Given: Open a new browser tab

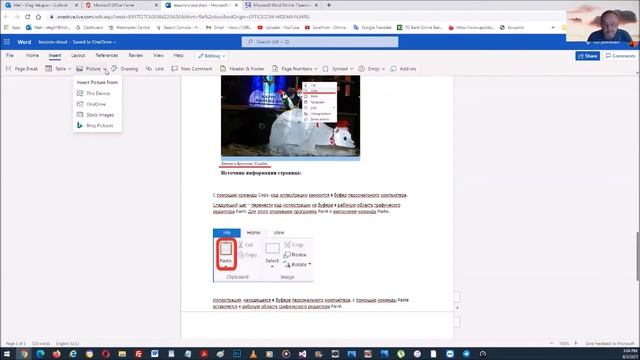Looking at the screenshot, I should 329,5.
